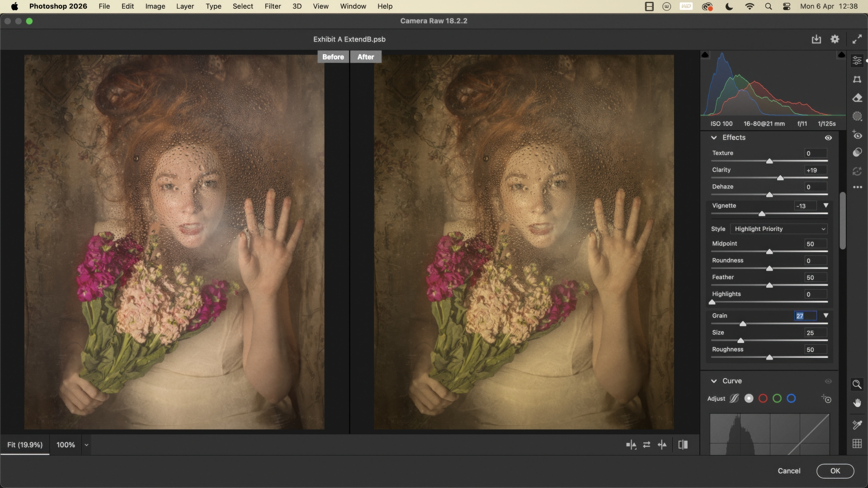Collapse the Grain options triangle
The height and width of the screenshot is (488, 868).
(826, 316)
